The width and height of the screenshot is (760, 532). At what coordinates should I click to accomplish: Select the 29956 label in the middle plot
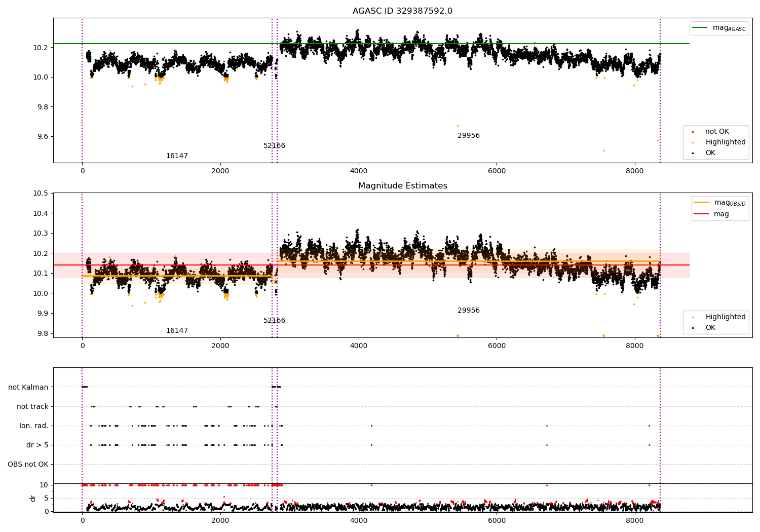[469, 311]
